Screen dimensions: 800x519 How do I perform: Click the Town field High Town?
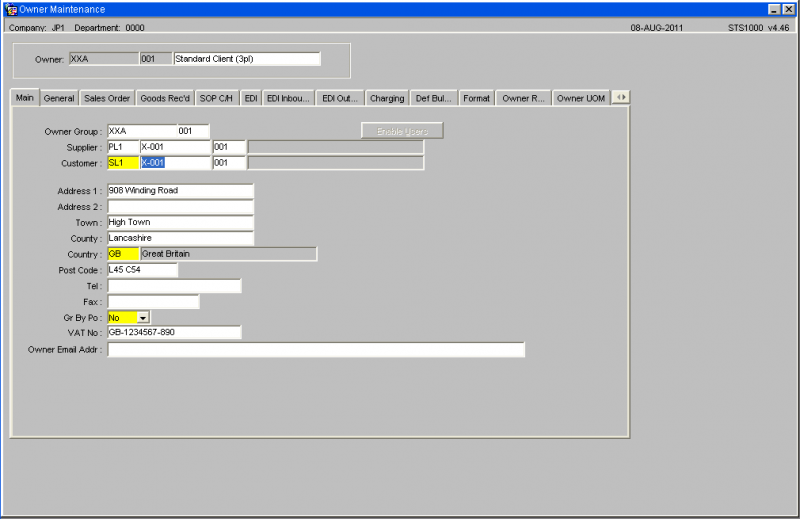point(180,223)
